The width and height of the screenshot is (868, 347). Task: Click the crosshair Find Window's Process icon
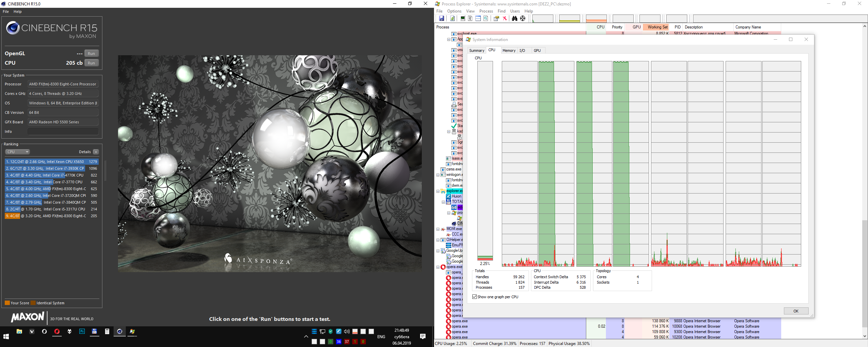point(522,18)
